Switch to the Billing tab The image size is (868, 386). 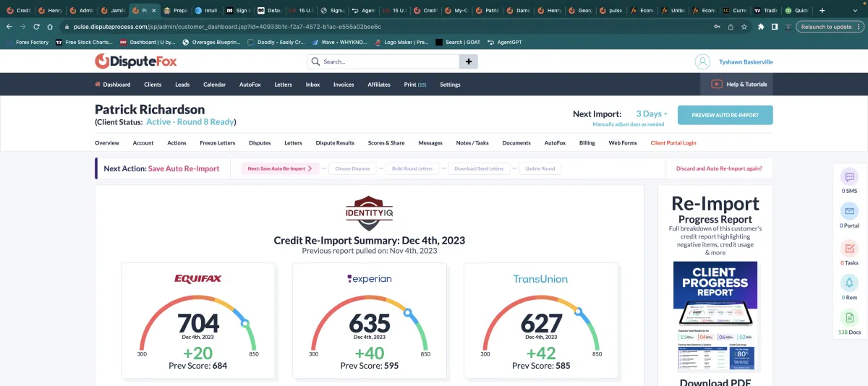click(587, 143)
